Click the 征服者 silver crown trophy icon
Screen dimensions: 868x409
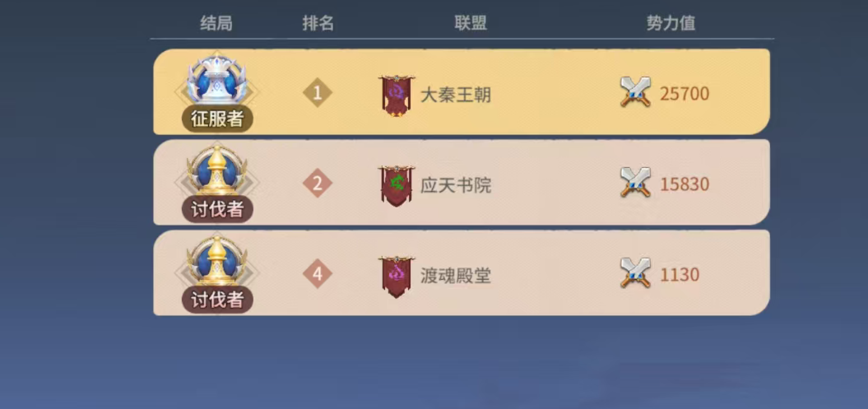click(x=217, y=81)
